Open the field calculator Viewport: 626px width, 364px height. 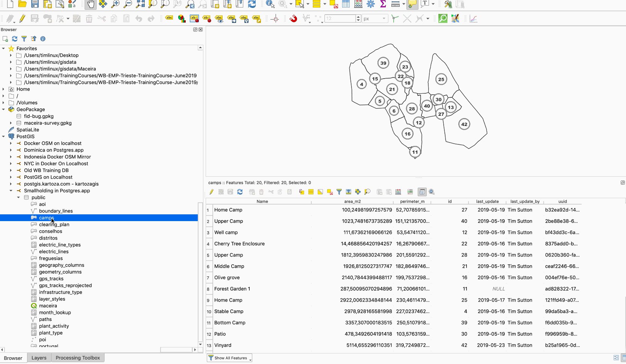pyautogui.click(x=398, y=192)
